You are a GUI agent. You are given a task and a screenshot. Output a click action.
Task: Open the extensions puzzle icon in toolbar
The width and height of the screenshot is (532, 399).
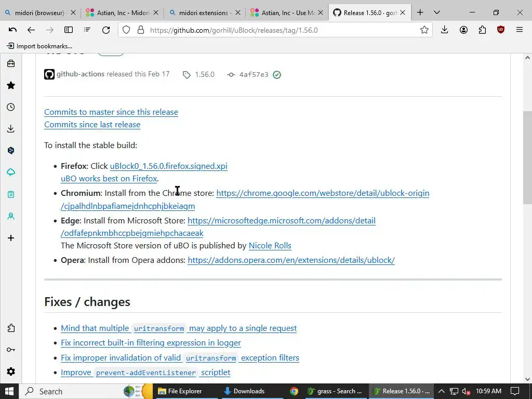[x=482, y=30]
